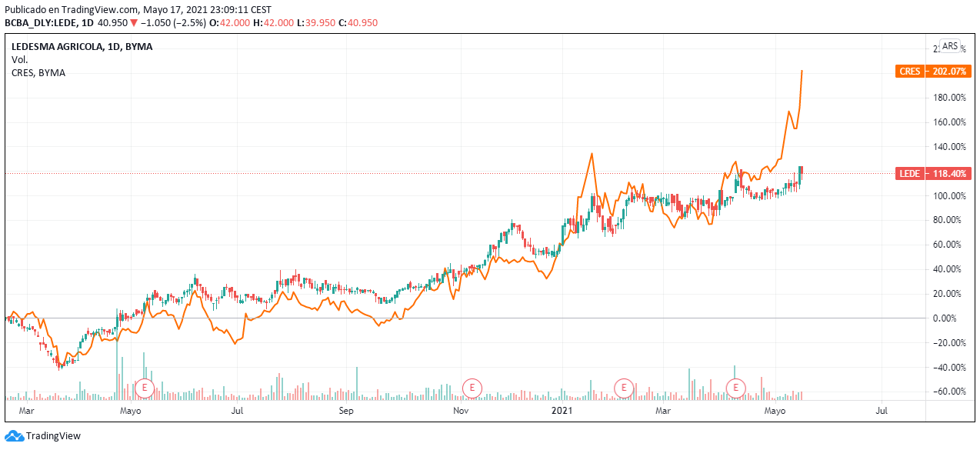Click the Publicado en TradingView.com header text
The height and width of the screenshot is (450, 980).
73,10
